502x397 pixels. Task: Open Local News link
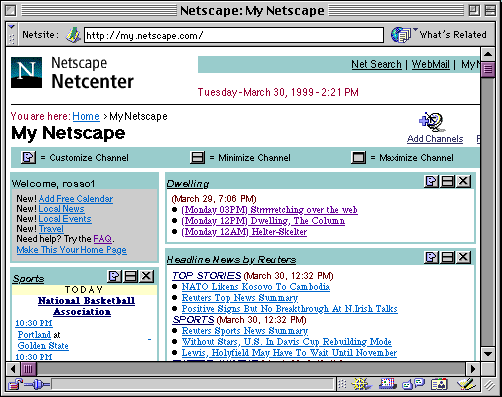[61, 209]
